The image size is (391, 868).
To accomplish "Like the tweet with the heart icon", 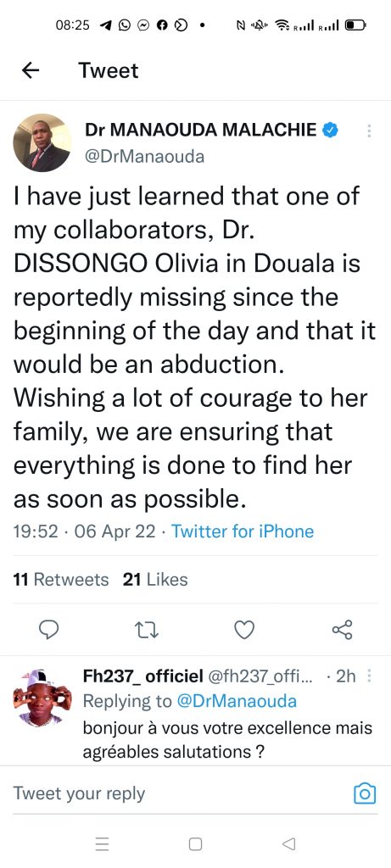I will coord(245,630).
